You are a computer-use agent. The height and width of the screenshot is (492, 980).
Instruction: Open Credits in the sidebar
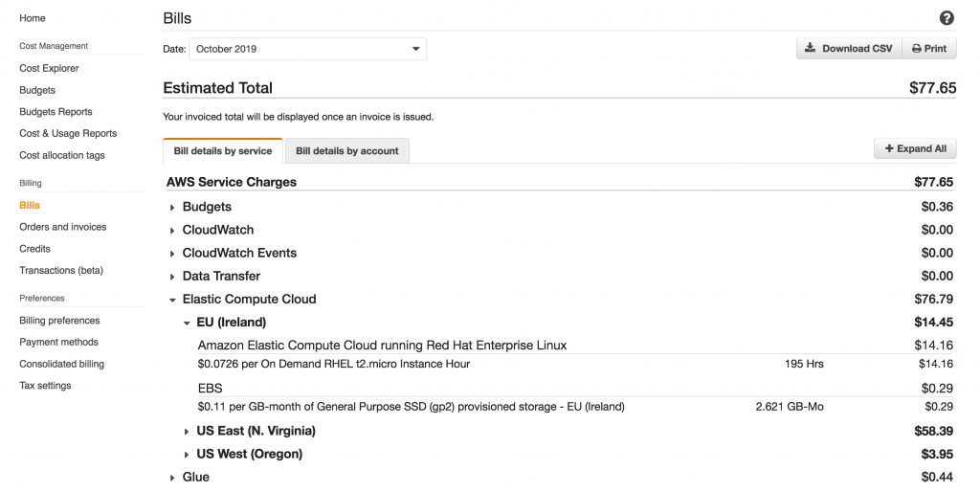tap(34, 249)
